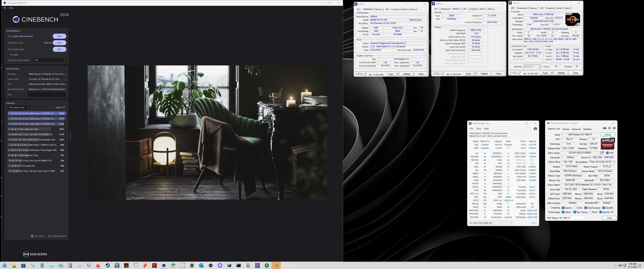Click the GPU-Z refresh icon
This screenshot has width=644, height=269.
[610, 128]
